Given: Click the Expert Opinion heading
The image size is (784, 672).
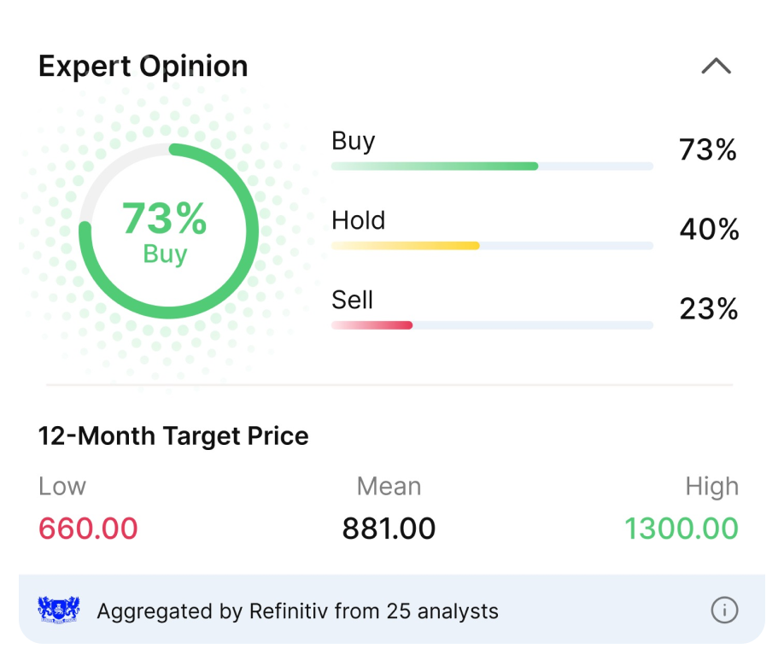Looking at the screenshot, I should [x=143, y=67].
